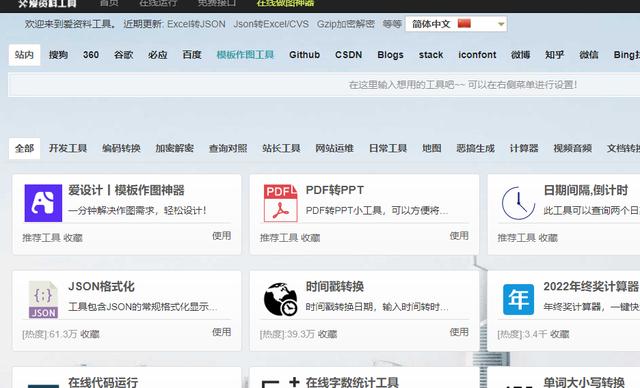The width and height of the screenshot is (640, 388).
Task: Click 收藏 on the PDF转PPT card
Action: pos(311,238)
